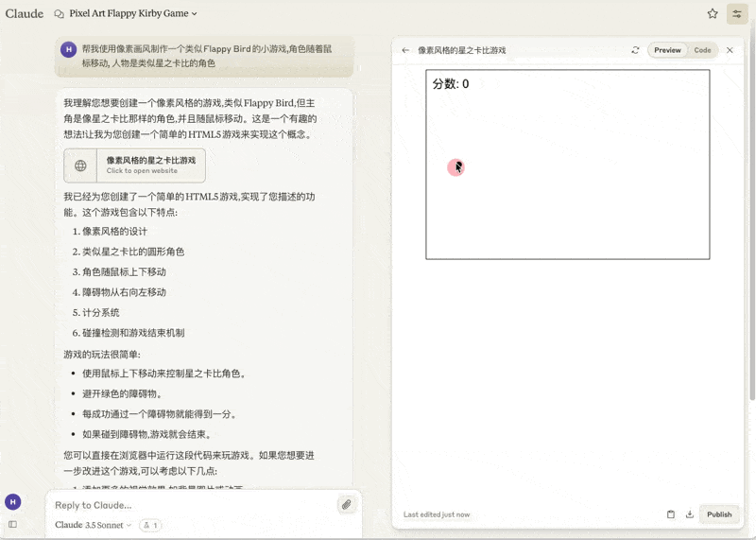The width and height of the screenshot is (756, 540).
Task: Refresh the artifact preview
Action: pos(635,50)
